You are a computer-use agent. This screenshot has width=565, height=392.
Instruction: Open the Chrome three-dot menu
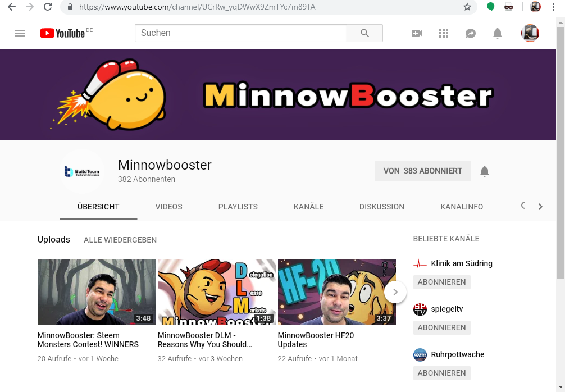pos(553,7)
